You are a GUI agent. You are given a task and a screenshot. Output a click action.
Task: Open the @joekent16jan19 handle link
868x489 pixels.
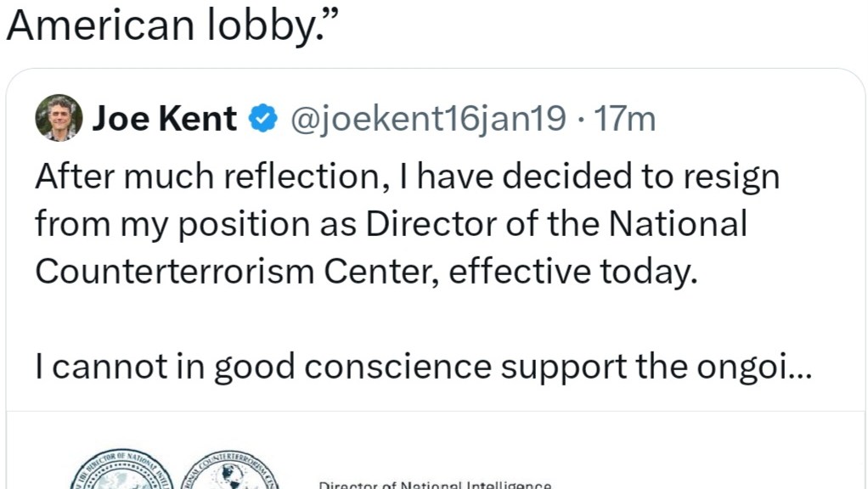(x=428, y=120)
